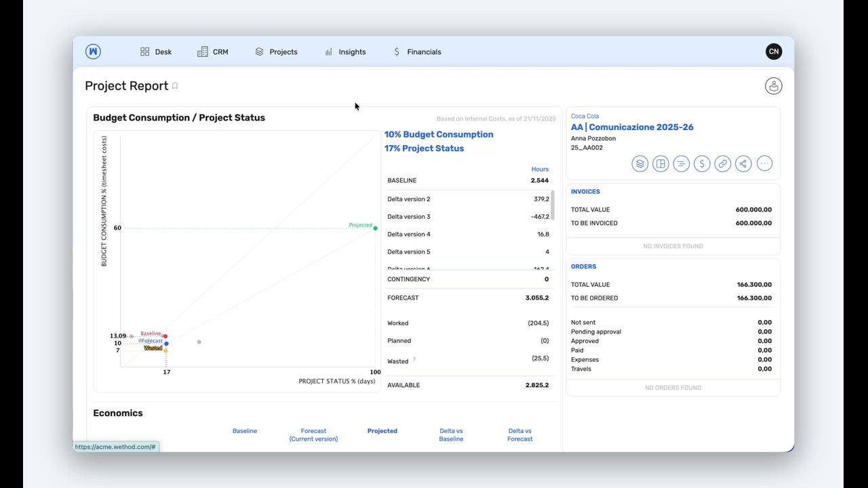Open the CN user avatar menu

[774, 52]
